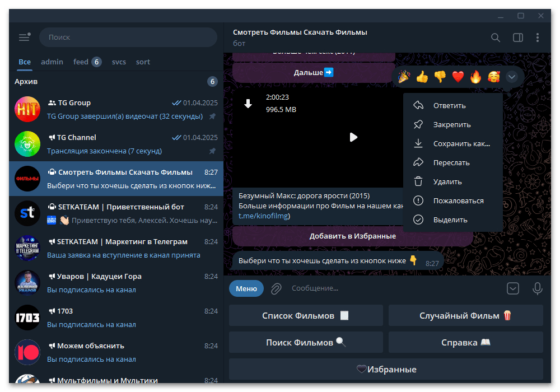Open the svcs folder tab
This screenshot has height=392, width=560.
pyautogui.click(x=119, y=62)
